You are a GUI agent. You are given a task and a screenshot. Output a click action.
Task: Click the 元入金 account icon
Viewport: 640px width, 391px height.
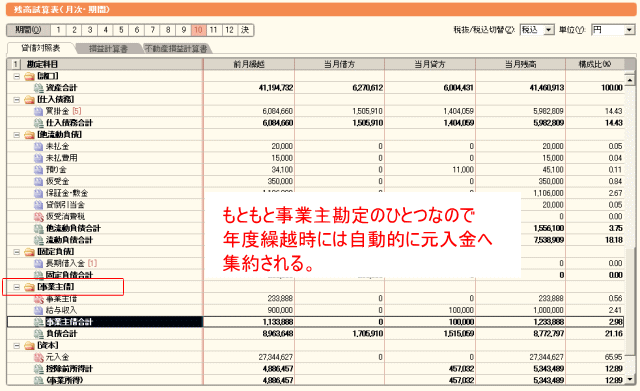tap(39, 358)
